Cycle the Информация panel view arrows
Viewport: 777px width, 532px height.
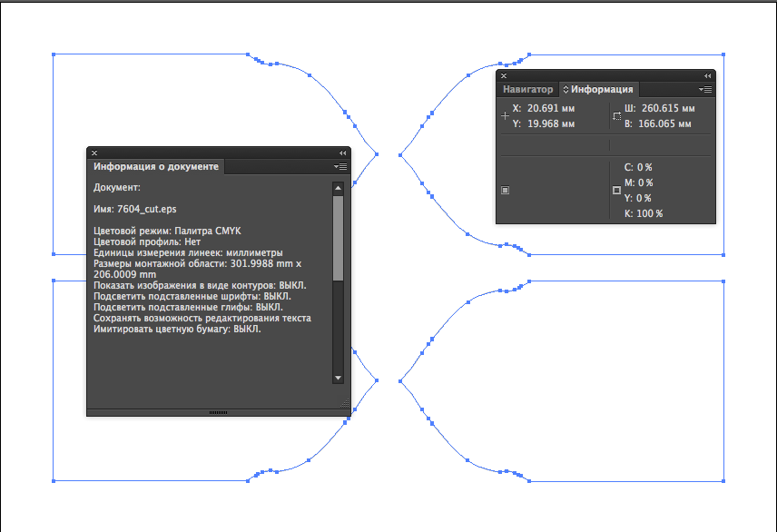pos(566,89)
